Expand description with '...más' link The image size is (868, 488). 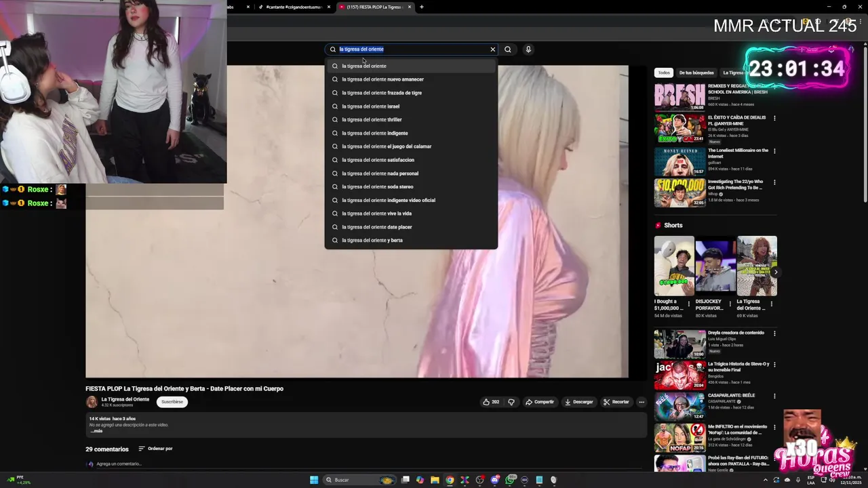97,431
